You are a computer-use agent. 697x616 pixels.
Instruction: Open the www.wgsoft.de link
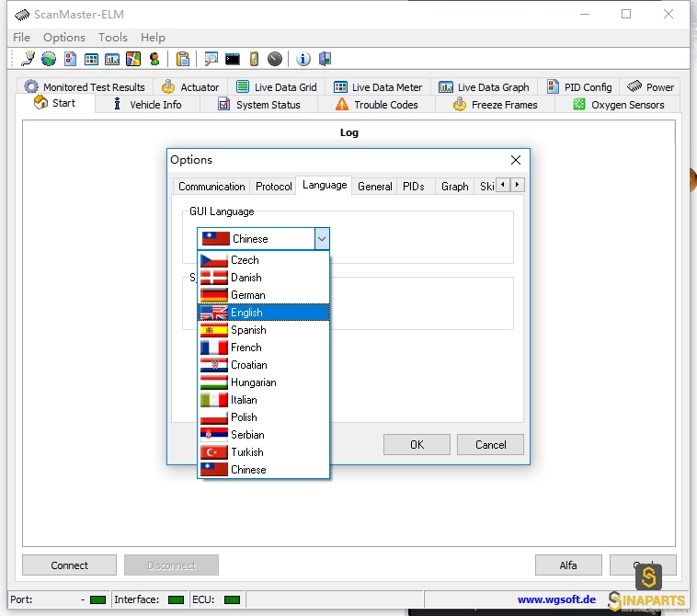pos(556,599)
